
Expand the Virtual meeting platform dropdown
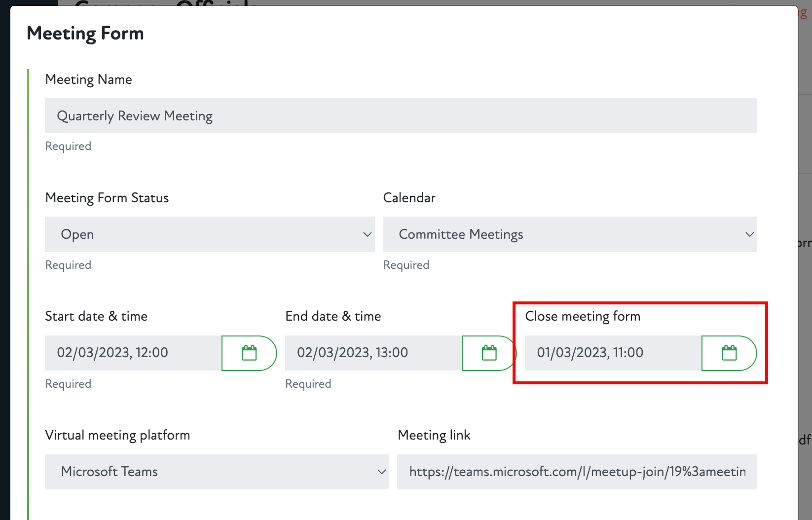217,472
